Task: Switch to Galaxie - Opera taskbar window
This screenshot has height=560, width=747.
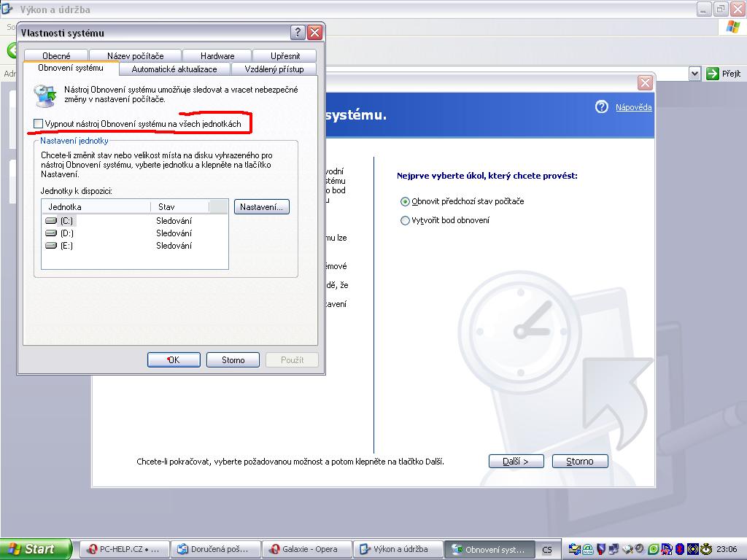Action: 307,549
